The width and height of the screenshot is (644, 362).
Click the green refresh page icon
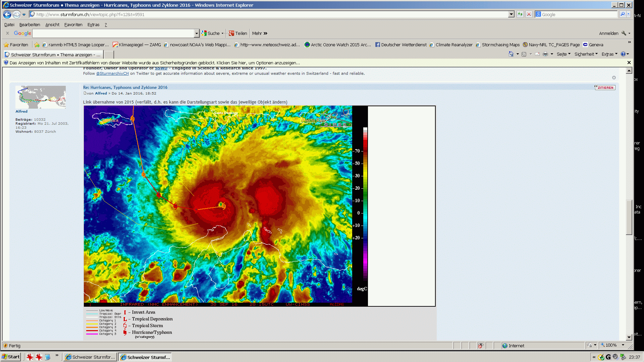520,14
